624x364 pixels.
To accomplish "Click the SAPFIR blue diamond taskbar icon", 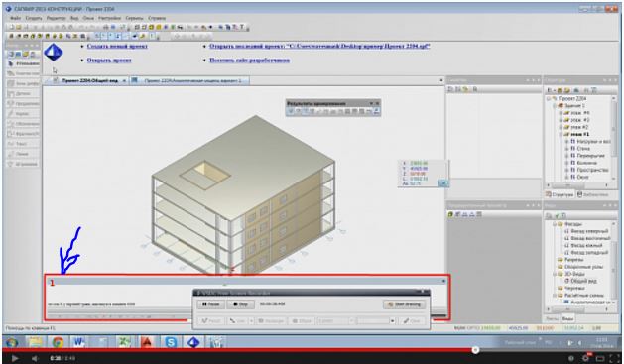I will coord(193,342).
